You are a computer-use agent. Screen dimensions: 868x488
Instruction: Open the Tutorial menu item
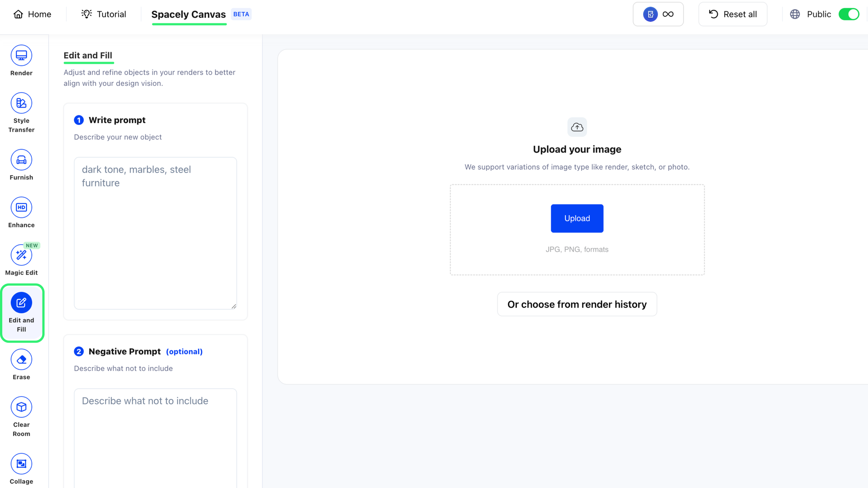104,14
